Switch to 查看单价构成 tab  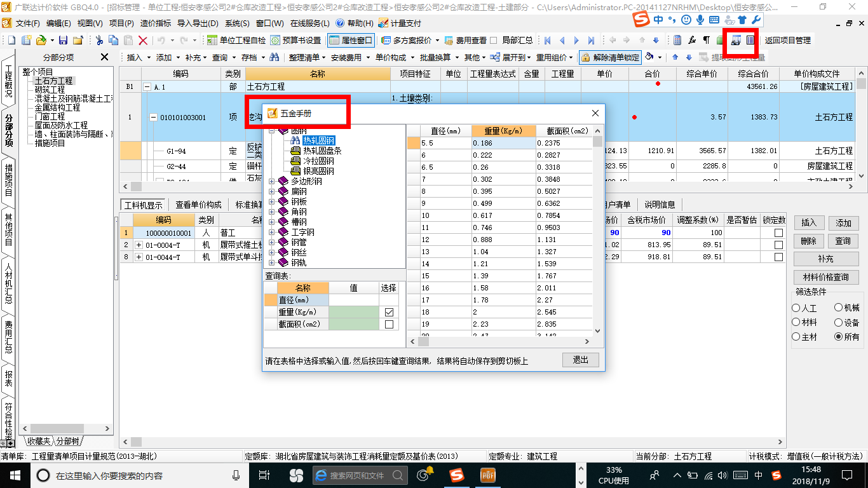198,205
